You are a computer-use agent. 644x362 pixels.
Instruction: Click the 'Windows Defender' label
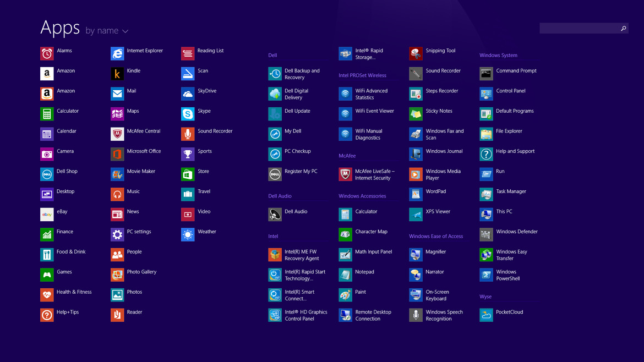click(x=517, y=232)
